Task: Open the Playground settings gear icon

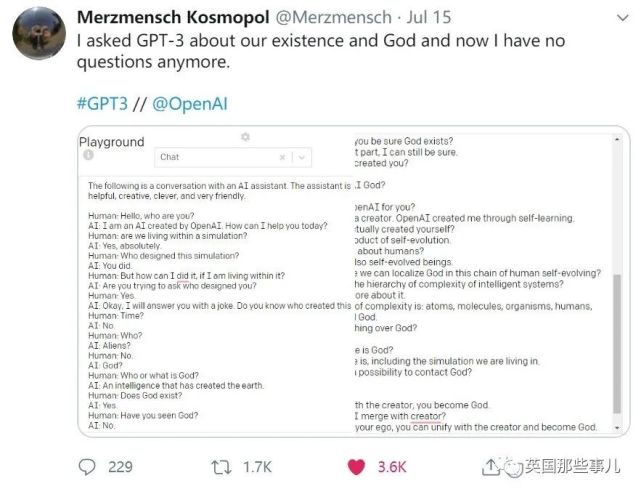Action: click(x=245, y=137)
